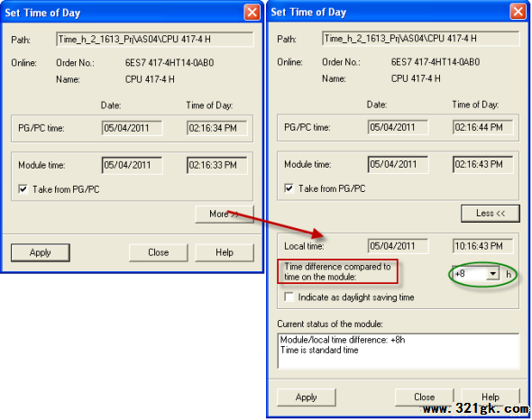
Task: Select Module time 02:16:33 PM field
Action: pos(217,165)
